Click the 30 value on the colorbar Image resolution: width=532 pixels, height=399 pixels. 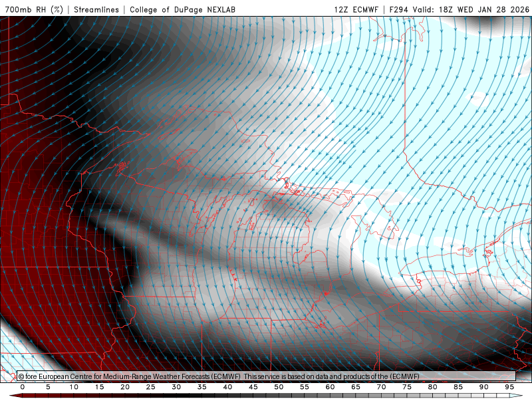pos(176,387)
